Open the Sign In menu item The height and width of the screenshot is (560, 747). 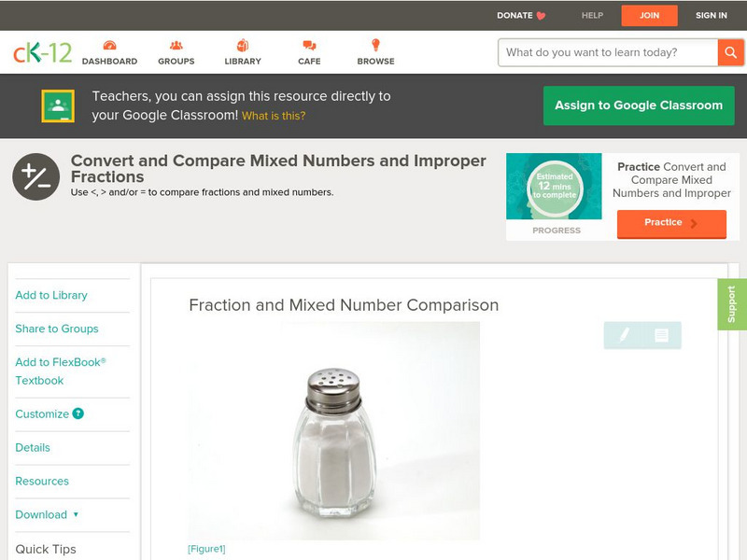[x=711, y=15]
